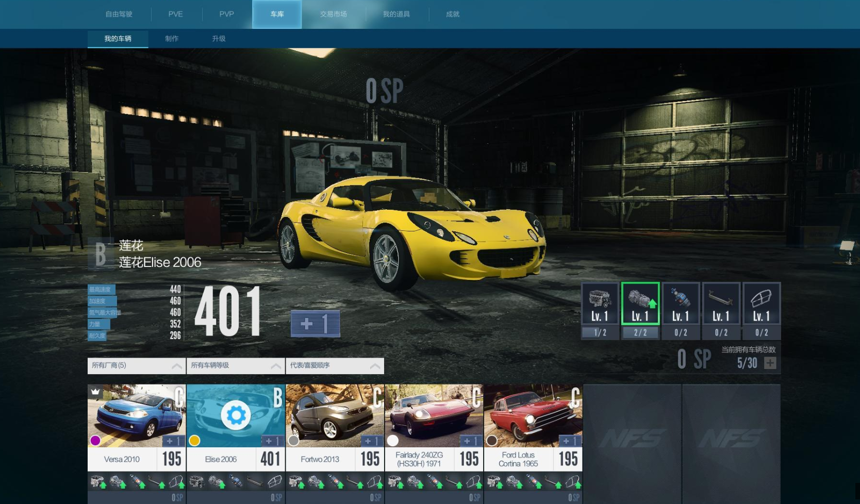Image resolution: width=860 pixels, height=504 pixels.
Task: Click the nitro icon under Elise 2006
Action: click(x=236, y=482)
